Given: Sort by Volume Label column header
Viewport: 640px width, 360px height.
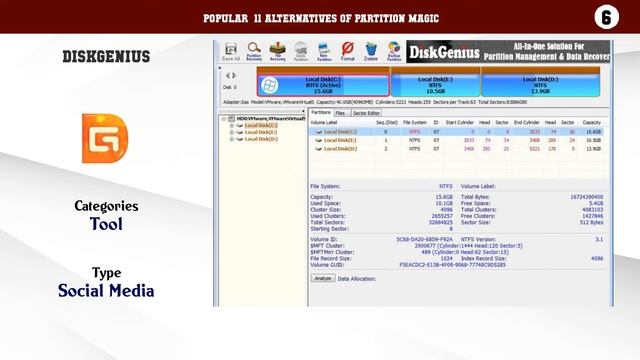Looking at the screenshot, I should (324, 122).
